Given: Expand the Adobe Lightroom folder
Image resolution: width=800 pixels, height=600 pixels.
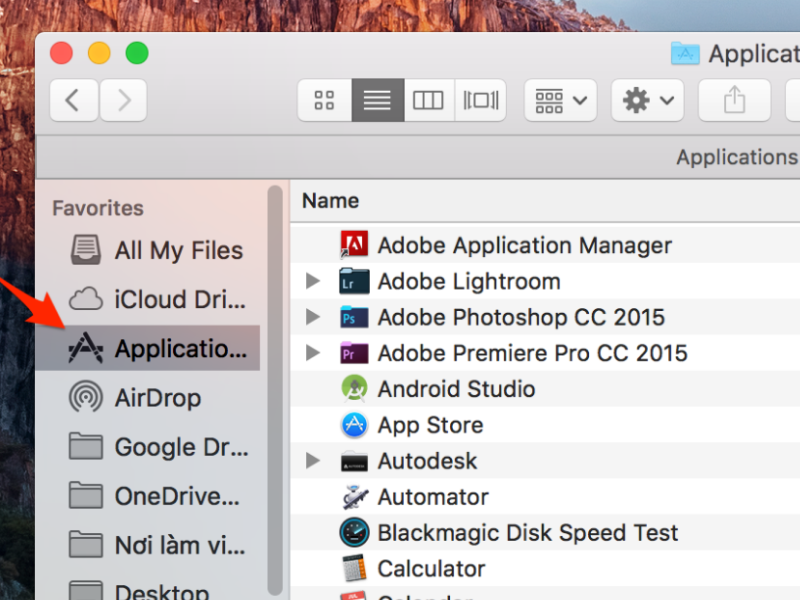Looking at the screenshot, I should click(x=312, y=281).
